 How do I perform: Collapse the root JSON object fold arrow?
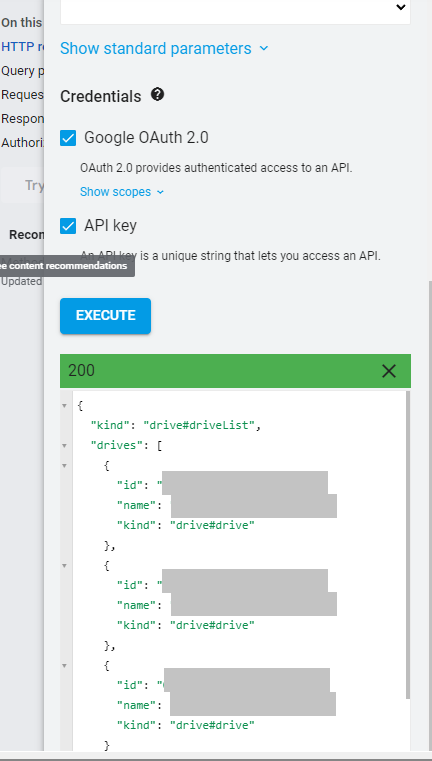[x=65, y=406]
